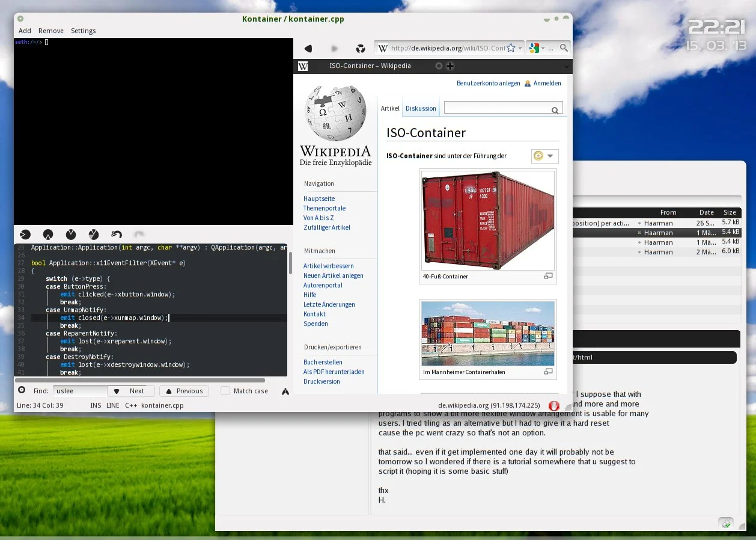Switch to the Diskussion tab
Viewport: 756px width, 540px height.
(421, 108)
